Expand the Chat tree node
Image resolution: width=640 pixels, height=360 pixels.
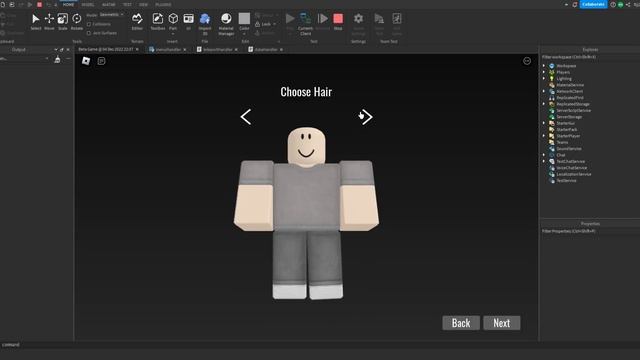coord(544,155)
